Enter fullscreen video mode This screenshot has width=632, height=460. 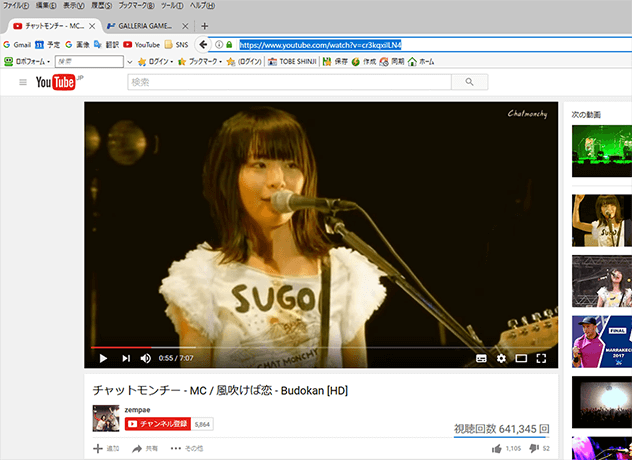(x=541, y=358)
